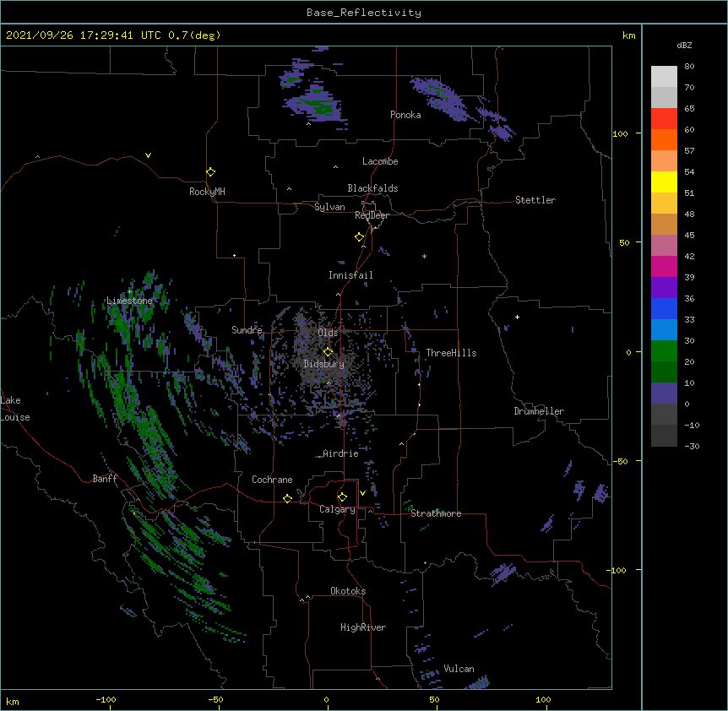Click the -50 tick label on the right-side axis

point(620,461)
